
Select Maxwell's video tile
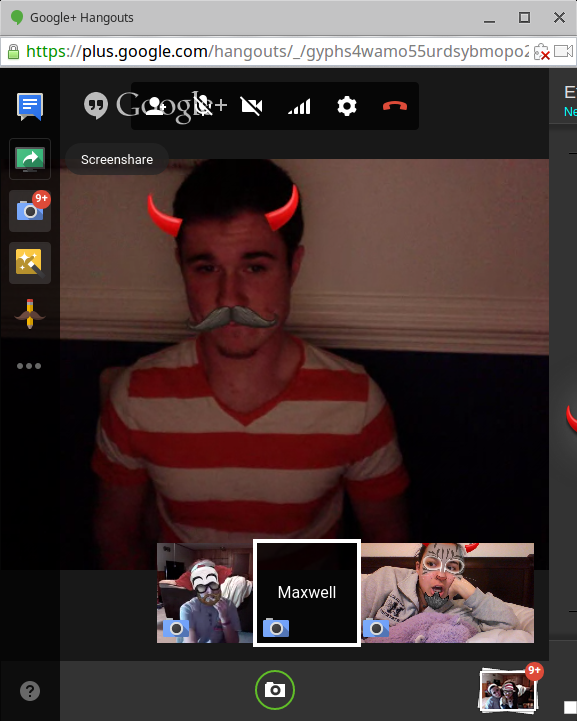307,593
